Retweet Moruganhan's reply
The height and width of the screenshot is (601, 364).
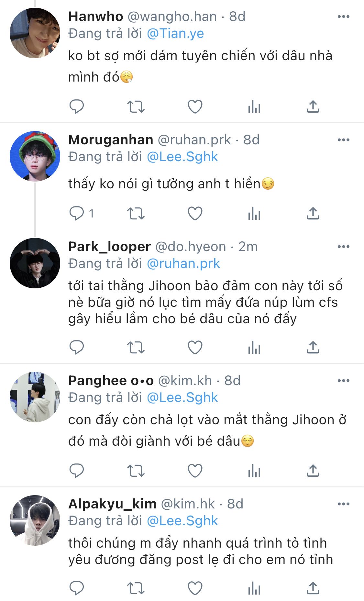click(x=136, y=214)
